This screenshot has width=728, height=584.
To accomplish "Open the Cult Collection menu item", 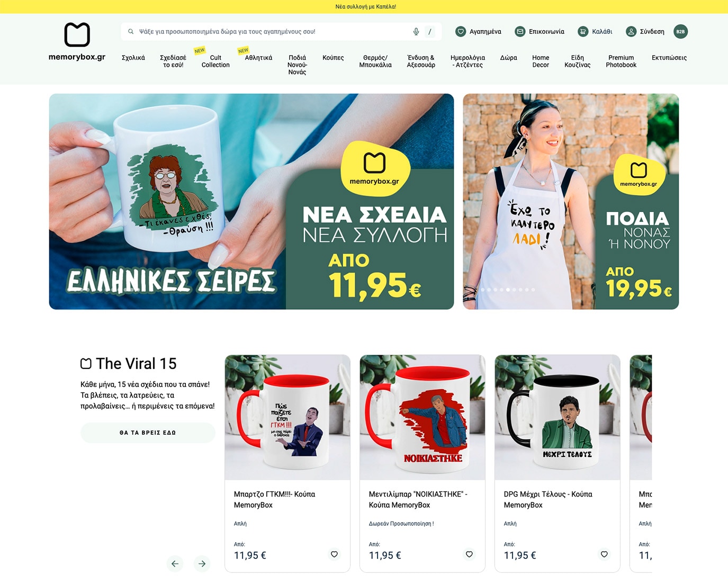I will point(215,61).
